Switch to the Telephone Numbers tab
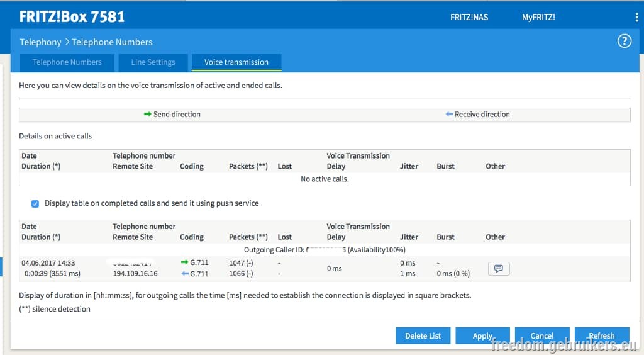644x355 pixels. (x=67, y=62)
